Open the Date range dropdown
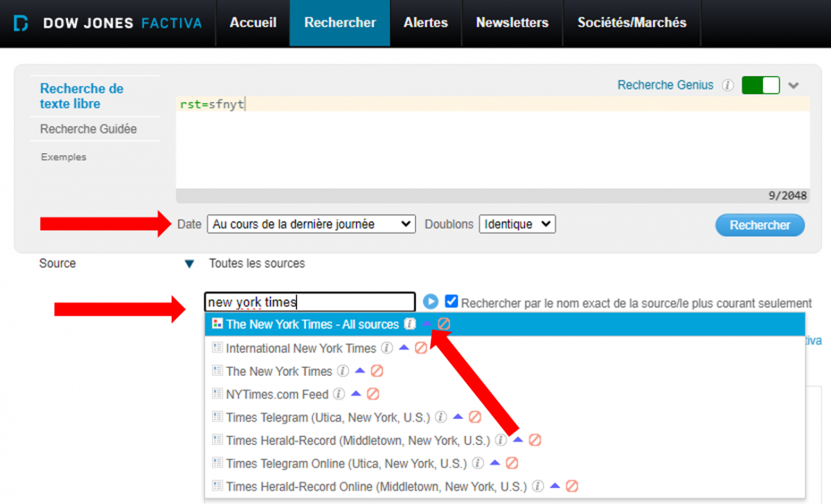 pos(312,224)
